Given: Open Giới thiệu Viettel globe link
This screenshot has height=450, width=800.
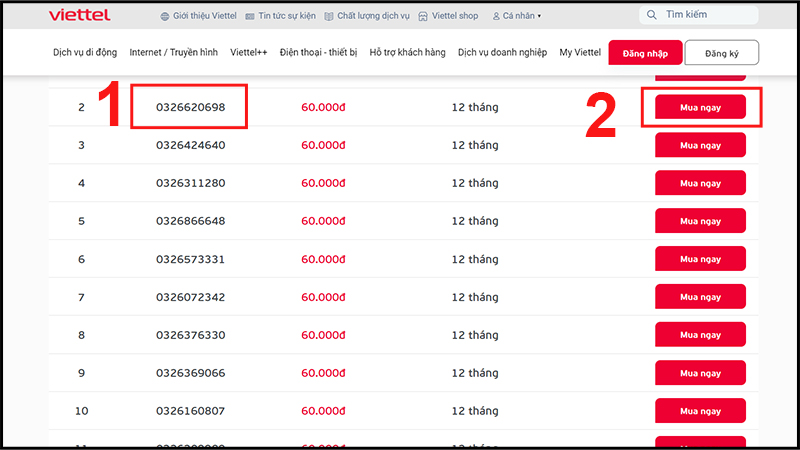Looking at the screenshot, I should tap(197, 16).
